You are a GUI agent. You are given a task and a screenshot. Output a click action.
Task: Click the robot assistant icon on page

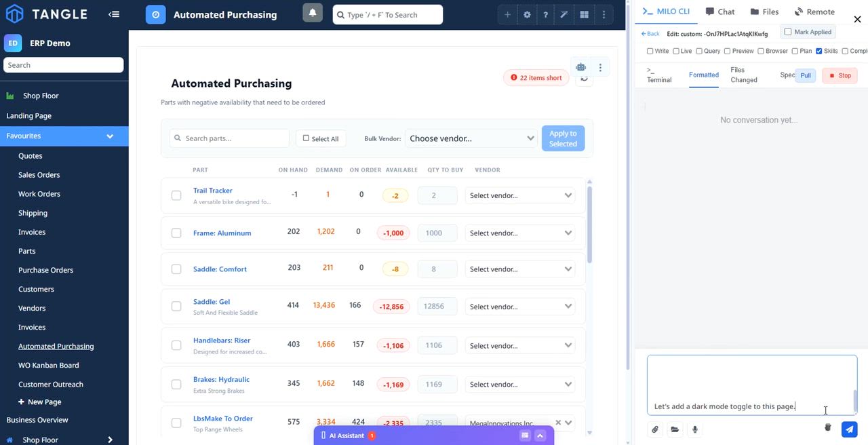(580, 67)
